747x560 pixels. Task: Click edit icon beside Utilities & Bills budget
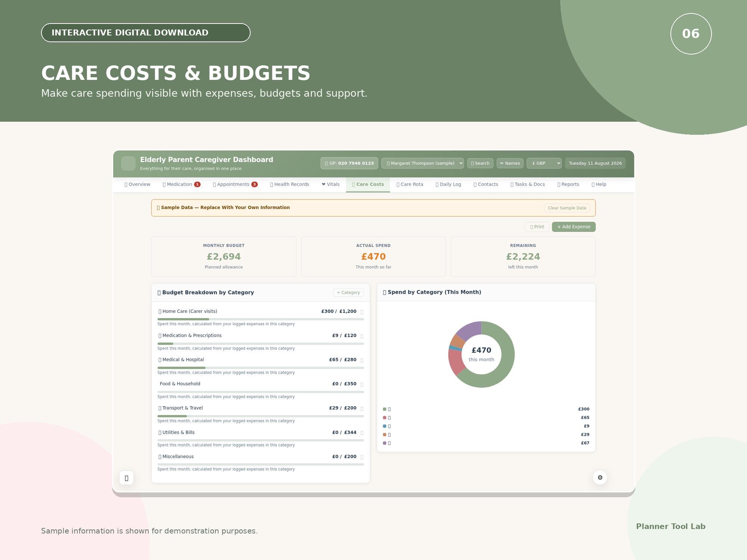pyautogui.click(x=362, y=433)
